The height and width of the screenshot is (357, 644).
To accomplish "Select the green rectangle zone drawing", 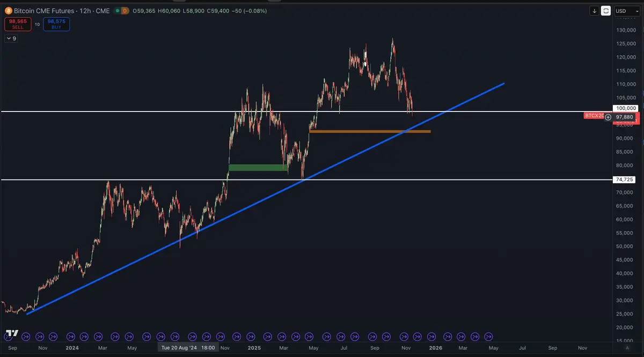I will click(259, 167).
